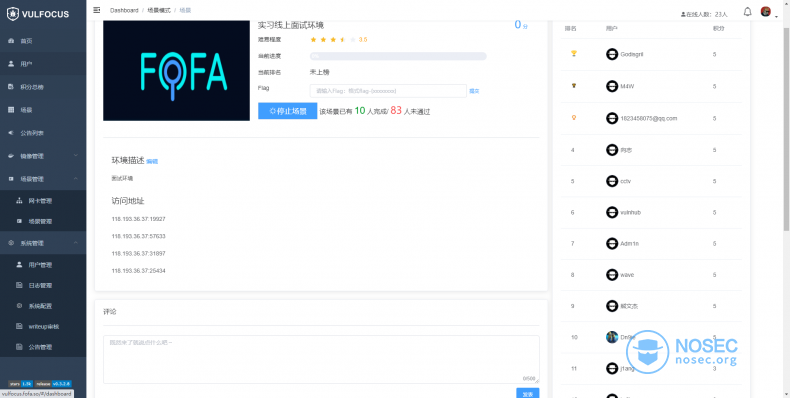
Task: Click into the comment text area
Action: click(321, 360)
